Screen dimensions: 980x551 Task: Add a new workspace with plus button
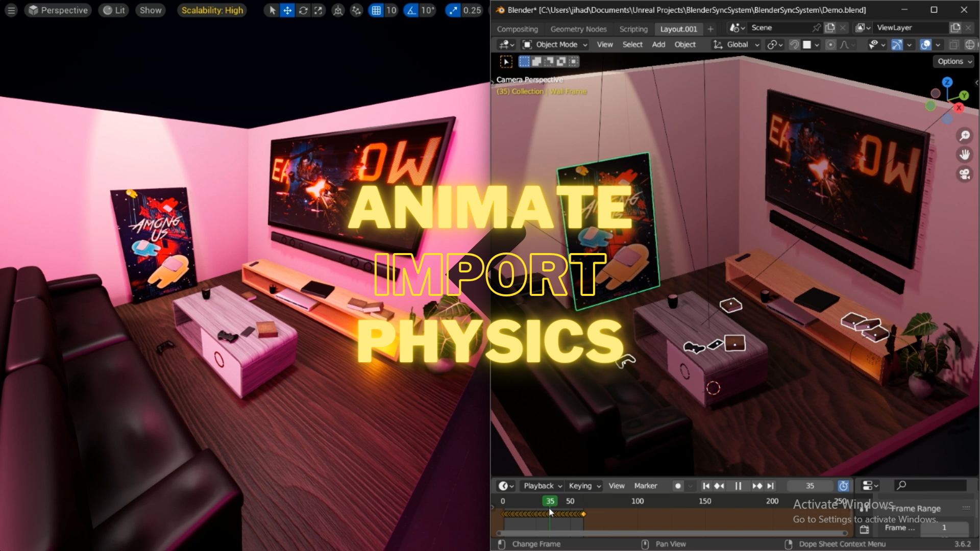click(x=710, y=29)
